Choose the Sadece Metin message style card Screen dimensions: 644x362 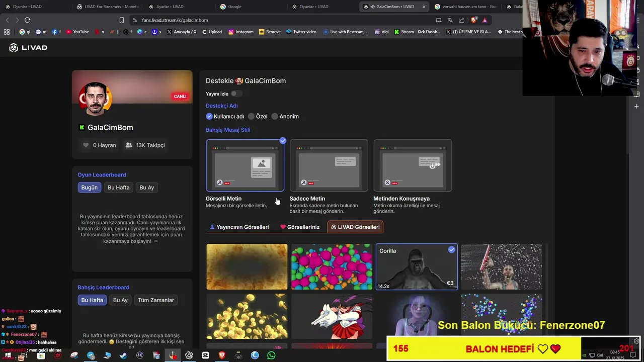pyautogui.click(x=329, y=165)
